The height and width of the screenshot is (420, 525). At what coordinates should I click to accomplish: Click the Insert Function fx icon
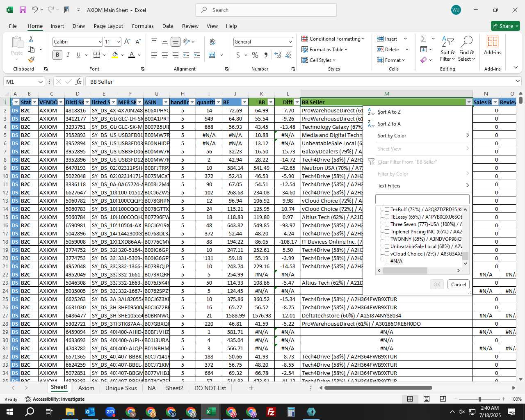[79, 82]
